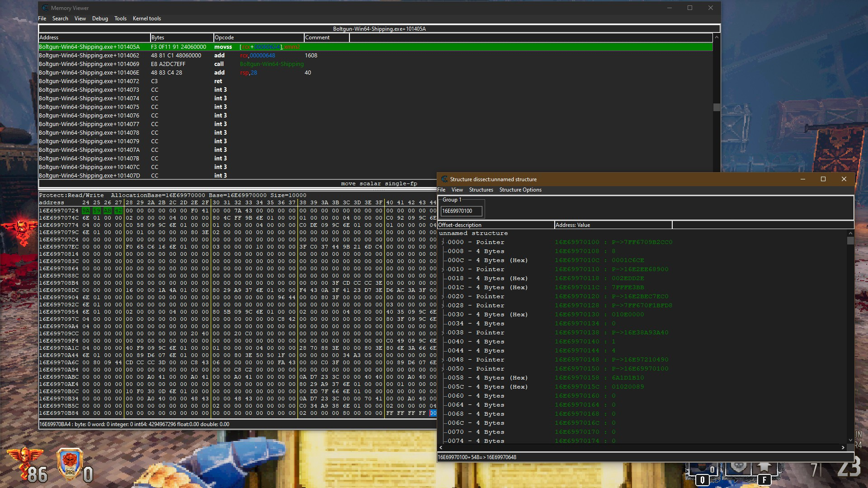Expand the 0020 Pointer node

pos(443,296)
